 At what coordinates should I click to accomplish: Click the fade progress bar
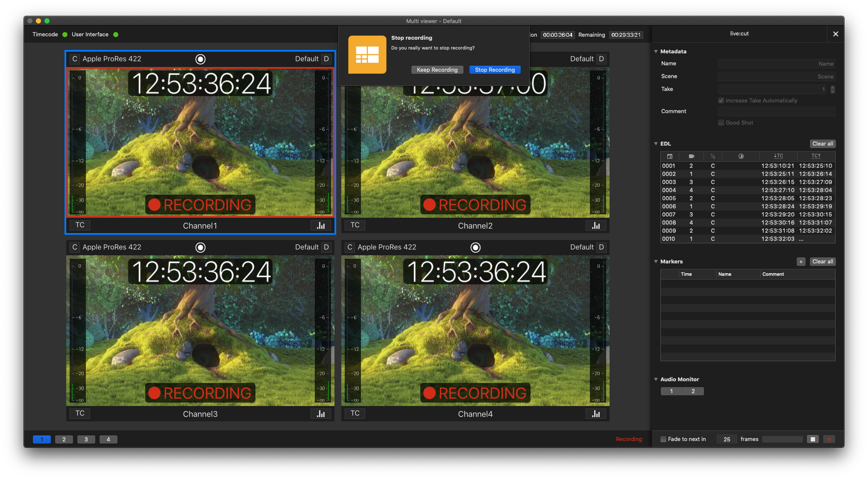point(782,439)
